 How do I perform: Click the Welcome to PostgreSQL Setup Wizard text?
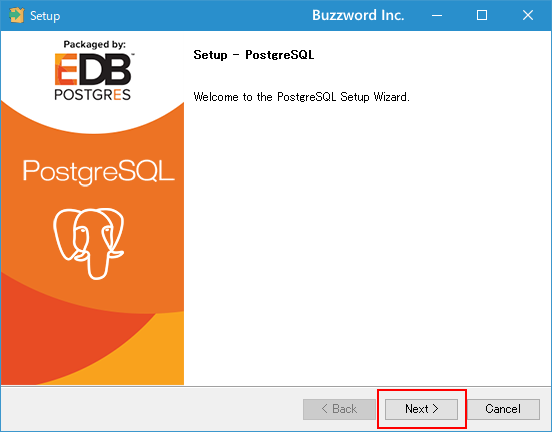coord(301,97)
